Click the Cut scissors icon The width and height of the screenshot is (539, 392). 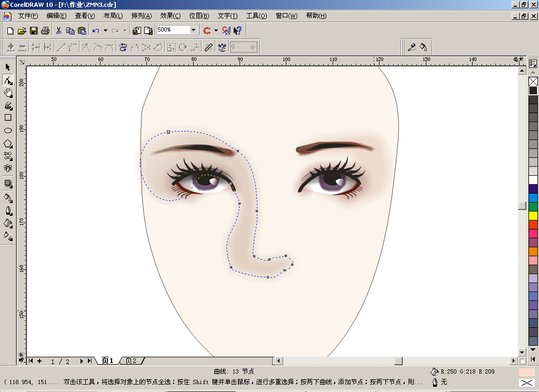(x=58, y=31)
